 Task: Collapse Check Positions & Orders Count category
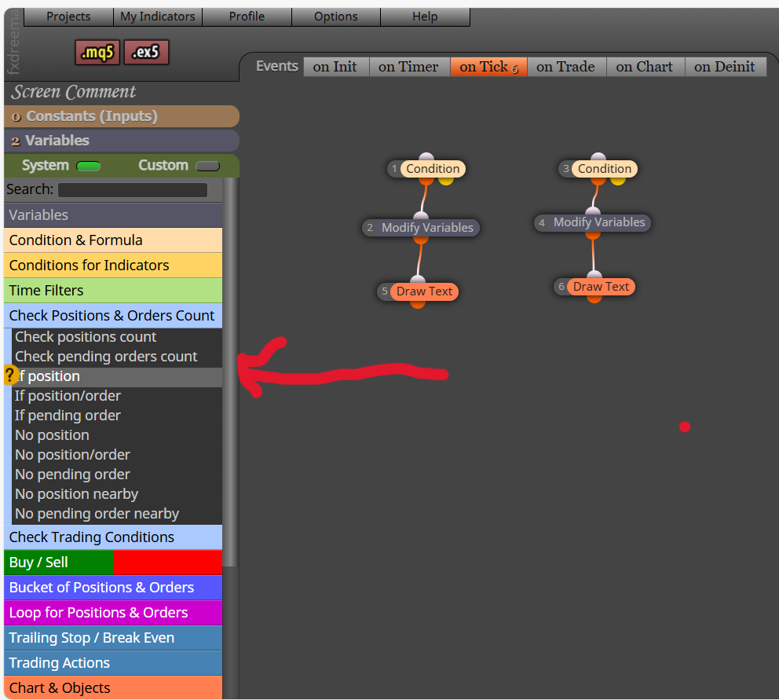click(x=113, y=316)
